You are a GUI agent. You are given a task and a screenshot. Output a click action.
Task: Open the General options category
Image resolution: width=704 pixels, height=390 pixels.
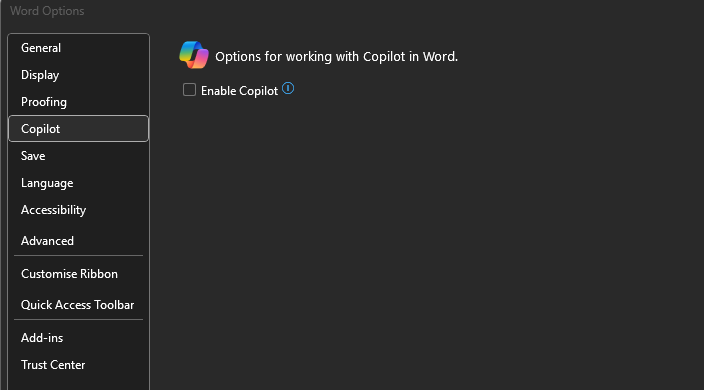79,48
